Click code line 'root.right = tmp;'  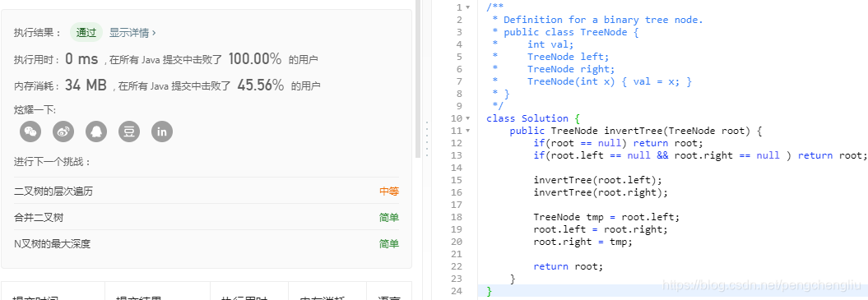point(583,242)
